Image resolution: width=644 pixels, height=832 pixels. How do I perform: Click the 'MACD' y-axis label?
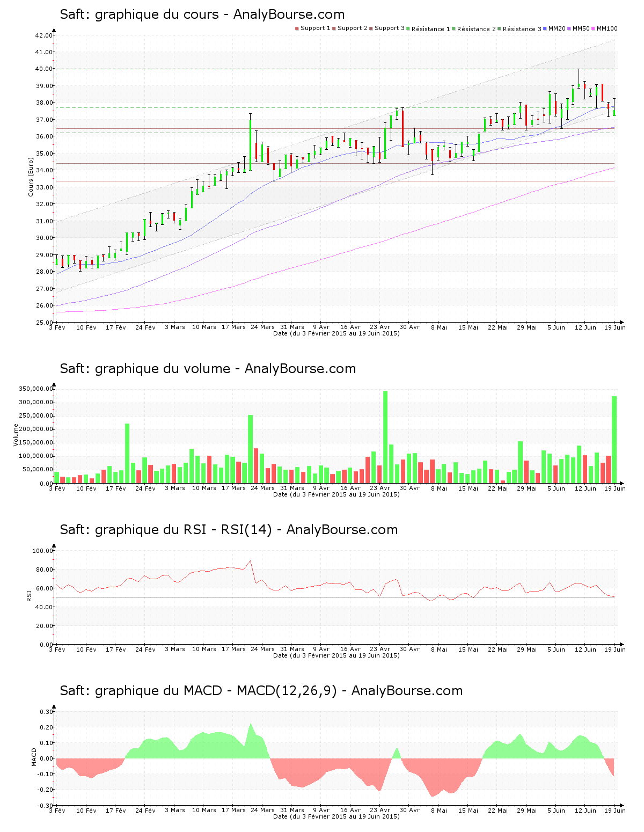point(34,757)
